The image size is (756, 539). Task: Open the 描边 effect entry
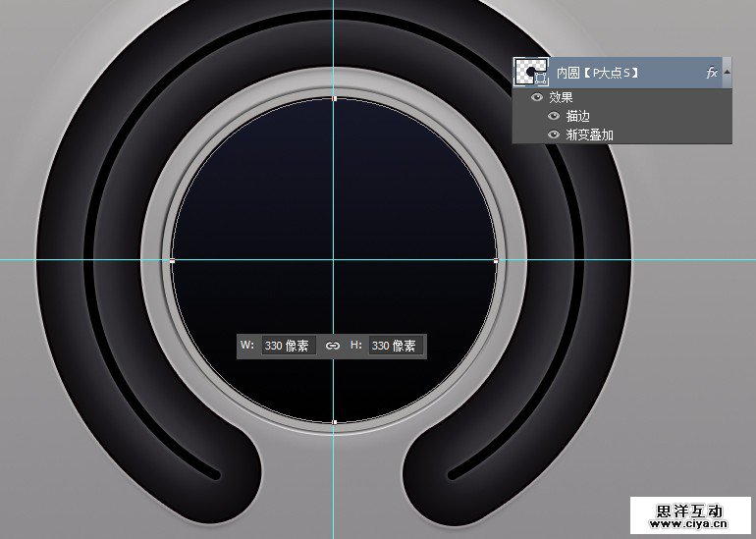point(578,116)
